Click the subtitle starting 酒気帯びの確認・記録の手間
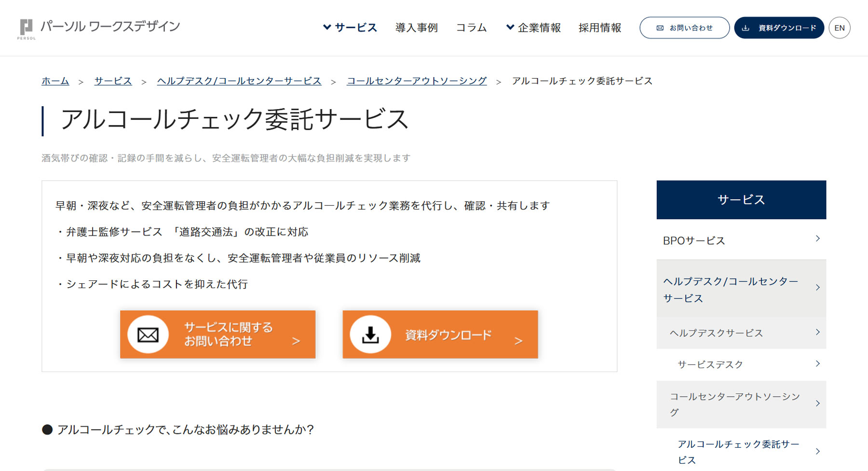Screen dimensions: 868x471 pos(226,158)
